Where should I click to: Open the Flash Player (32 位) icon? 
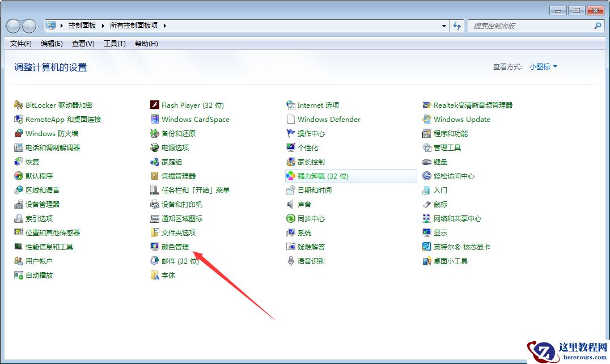(154, 105)
